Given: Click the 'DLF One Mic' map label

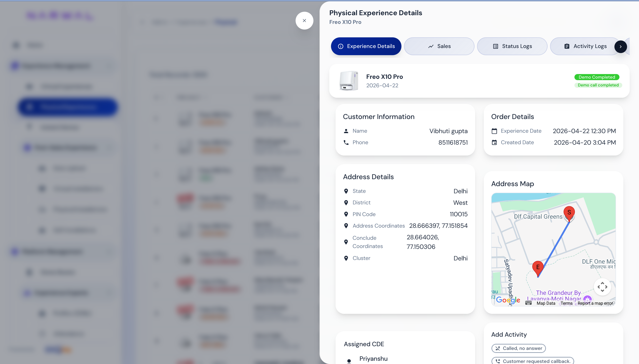Looking at the screenshot, I should tap(599, 261).
